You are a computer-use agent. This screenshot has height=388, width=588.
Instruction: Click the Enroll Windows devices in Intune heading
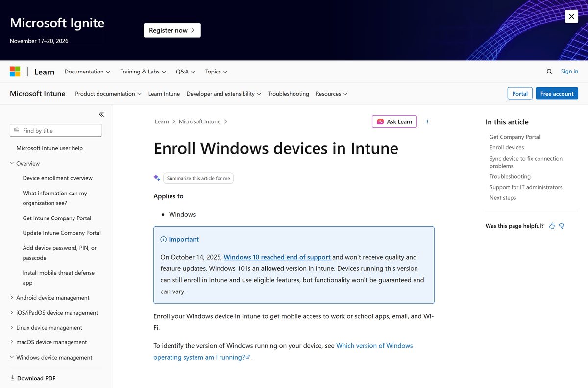click(276, 148)
